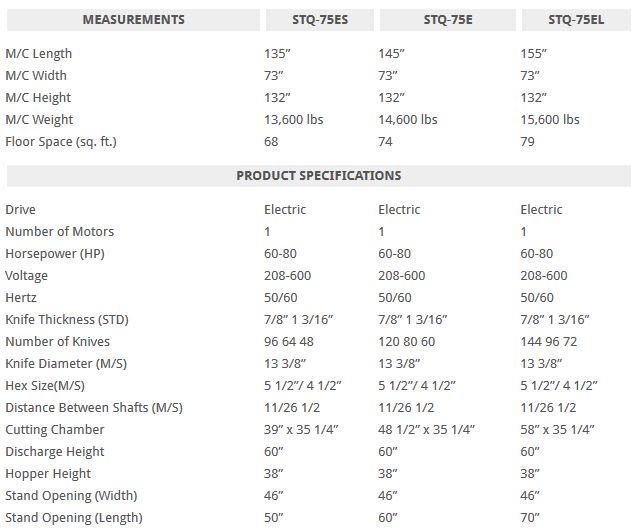
Task: Click the MEASUREMENTS table header
Action: click(133, 19)
